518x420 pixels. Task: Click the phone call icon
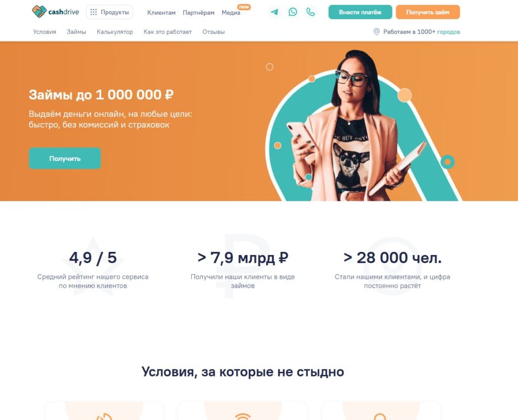pos(311,12)
